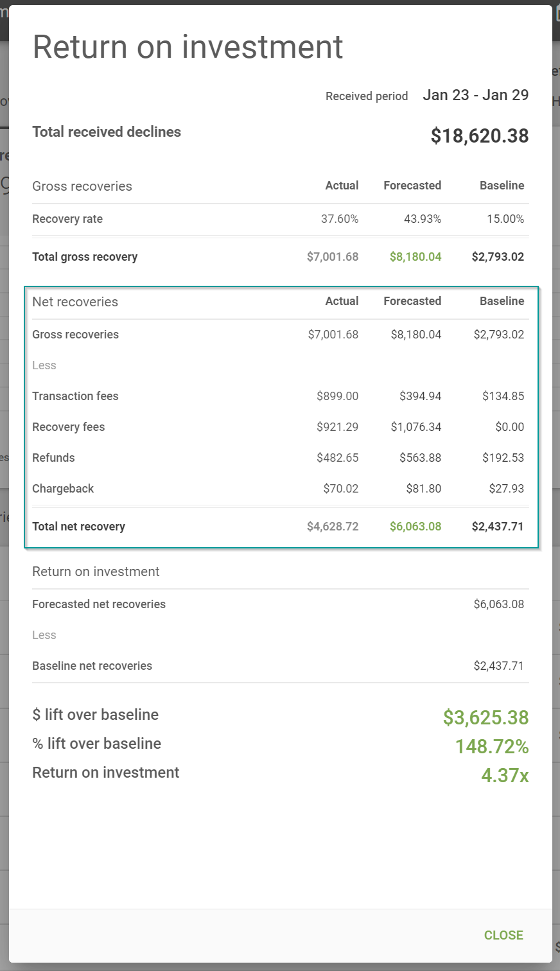Select the Baseline column header under Net recoveries

(502, 301)
